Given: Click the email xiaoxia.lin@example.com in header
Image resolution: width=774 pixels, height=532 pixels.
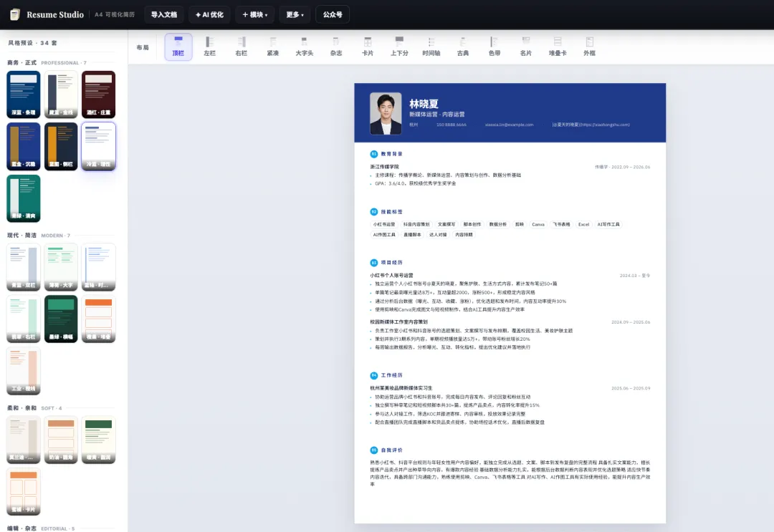Looking at the screenshot, I should tap(509, 125).
